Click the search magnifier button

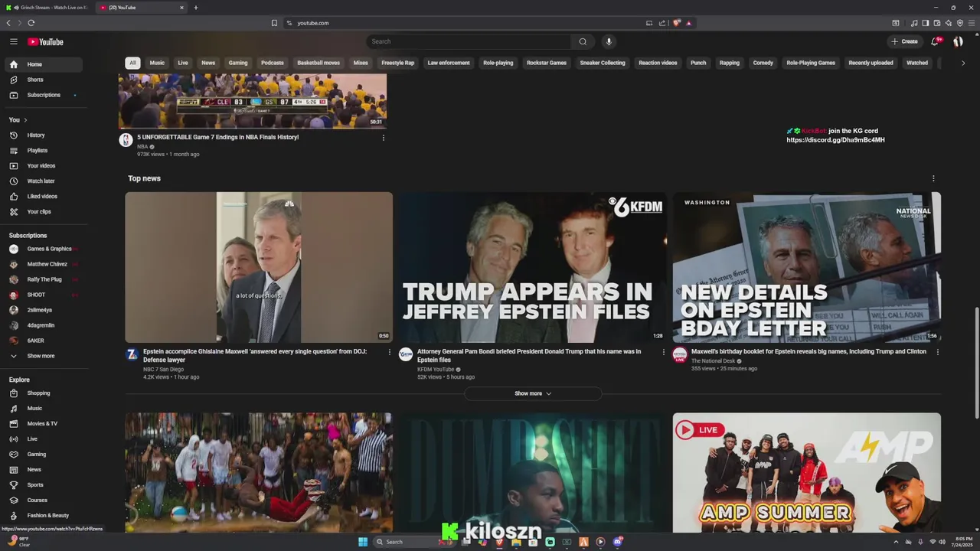point(583,41)
